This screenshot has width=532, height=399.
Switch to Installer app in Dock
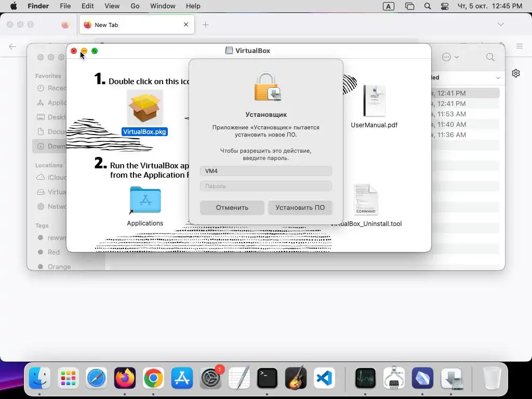(451, 378)
